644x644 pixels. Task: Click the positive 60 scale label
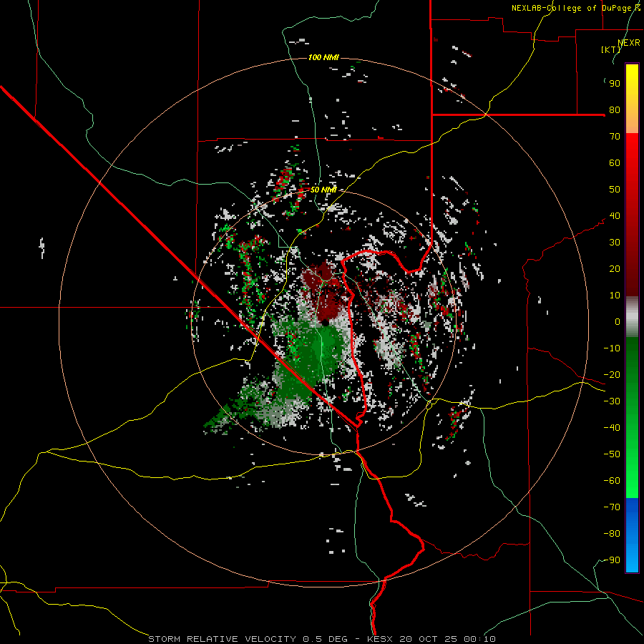pyautogui.click(x=615, y=163)
